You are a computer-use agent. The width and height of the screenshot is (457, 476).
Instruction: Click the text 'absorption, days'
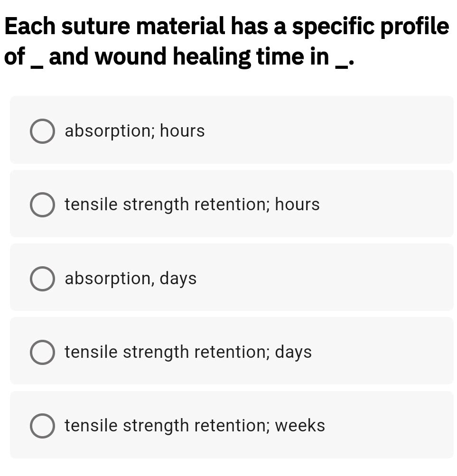[x=131, y=278]
